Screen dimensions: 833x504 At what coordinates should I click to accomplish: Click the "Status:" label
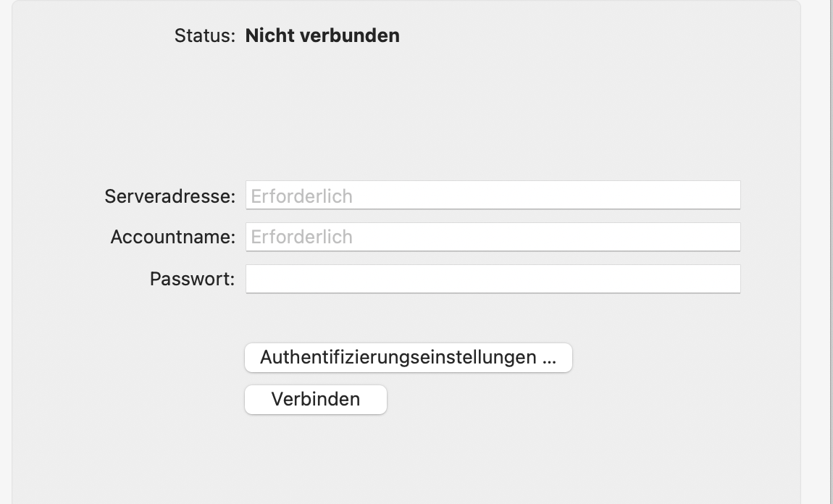[204, 35]
